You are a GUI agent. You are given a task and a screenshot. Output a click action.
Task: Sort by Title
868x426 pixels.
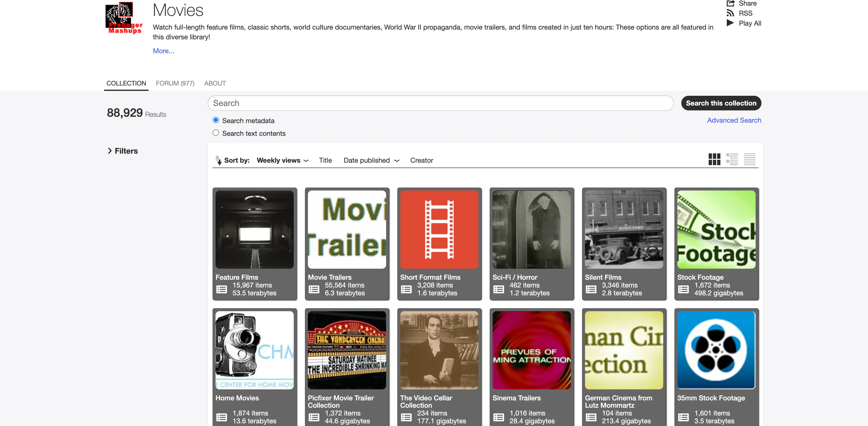click(x=325, y=160)
